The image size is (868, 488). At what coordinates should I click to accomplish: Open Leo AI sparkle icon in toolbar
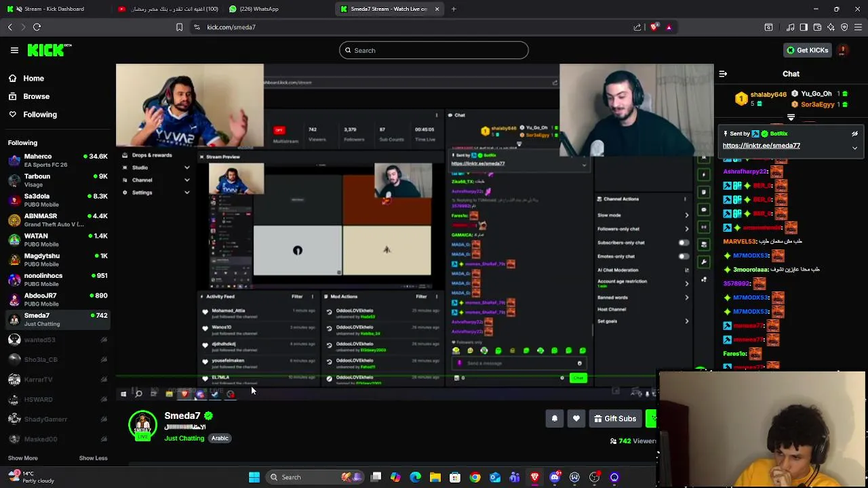point(831,27)
